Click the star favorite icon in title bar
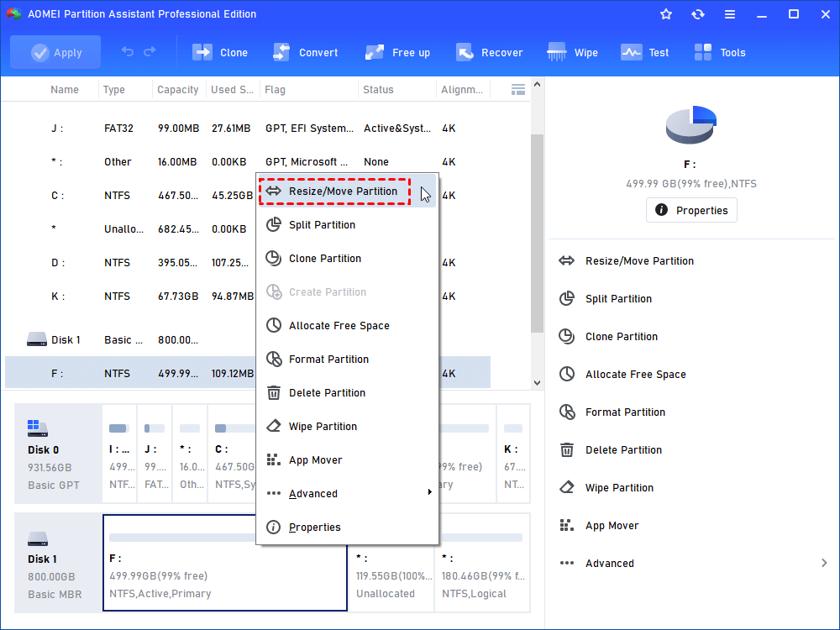This screenshot has width=840, height=630. [x=666, y=14]
